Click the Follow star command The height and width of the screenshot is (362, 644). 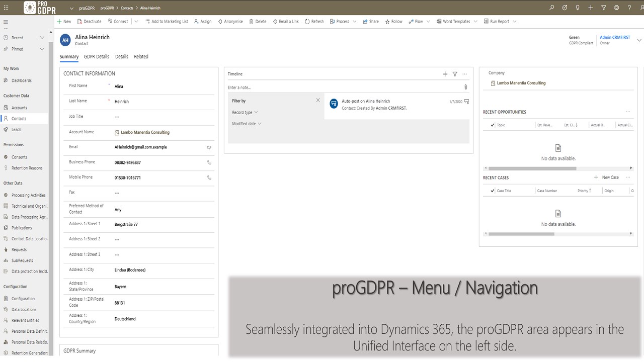pyautogui.click(x=394, y=22)
